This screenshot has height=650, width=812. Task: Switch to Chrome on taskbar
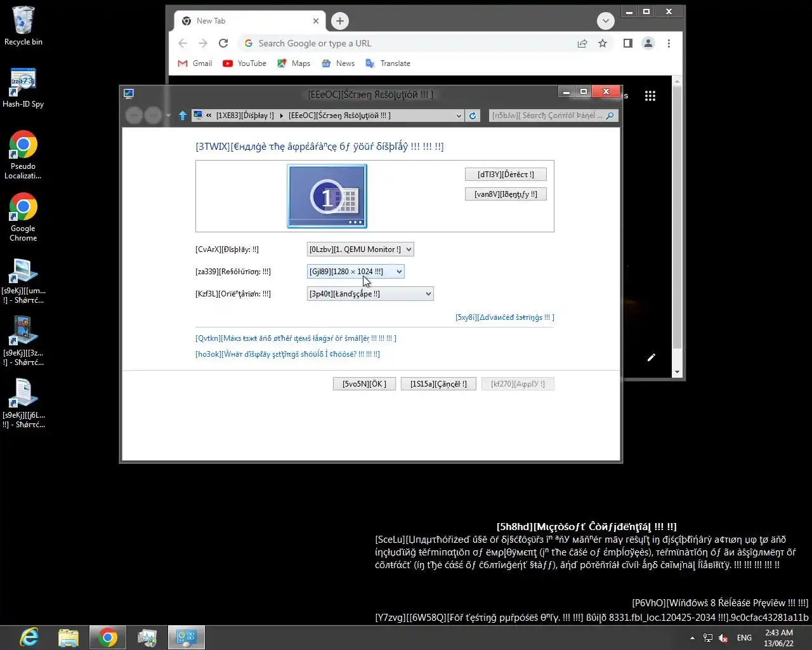pyautogui.click(x=108, y=637)
